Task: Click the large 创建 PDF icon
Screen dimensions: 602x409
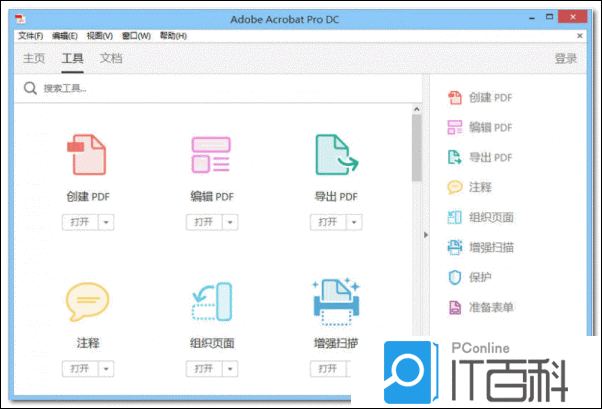Action: pyautogui.click(x=87, y=155)
